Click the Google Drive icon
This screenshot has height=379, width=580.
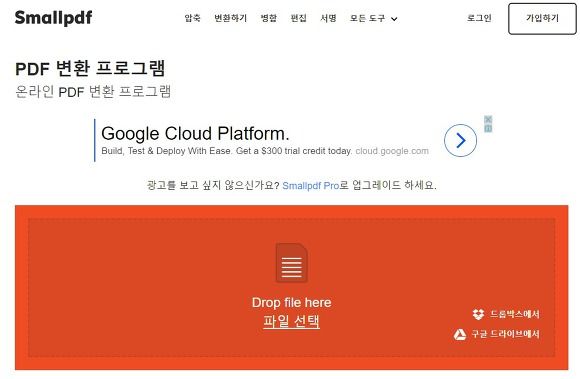click(x=460, y=334)
